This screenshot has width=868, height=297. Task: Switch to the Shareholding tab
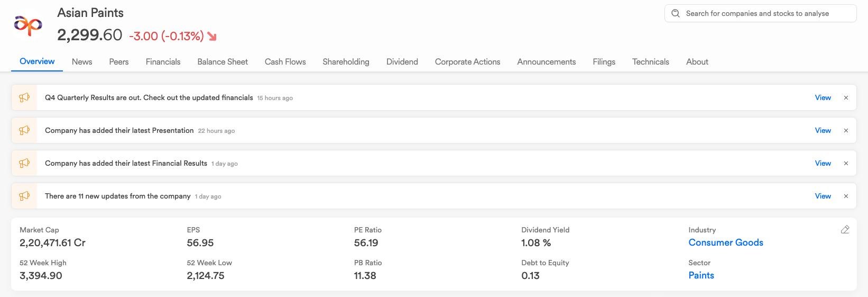tap(346, 62)
